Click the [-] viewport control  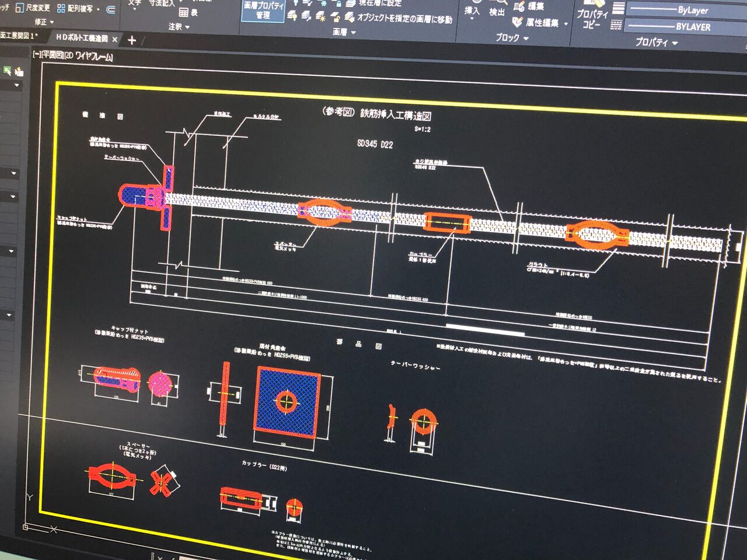(x=37, y=54)
